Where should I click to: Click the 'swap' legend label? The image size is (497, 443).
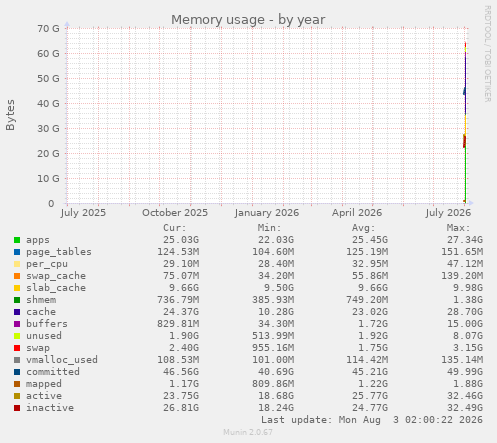[x=38, y=348]
